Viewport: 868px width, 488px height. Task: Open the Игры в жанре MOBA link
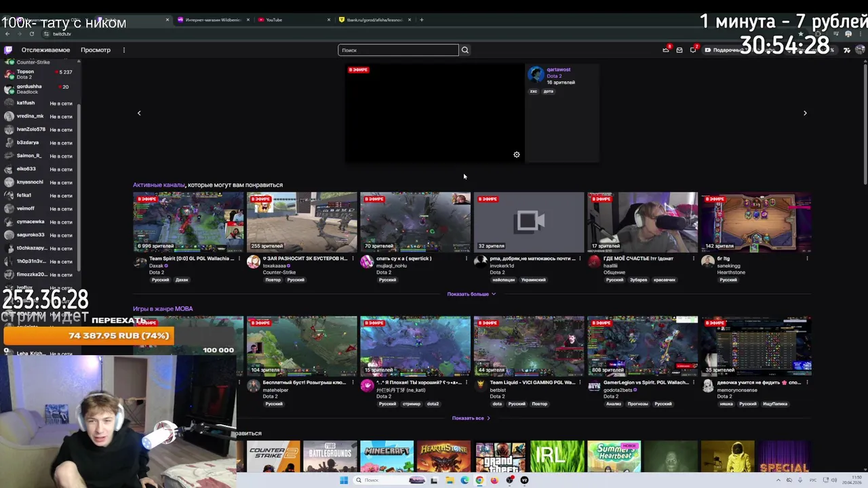163,309
